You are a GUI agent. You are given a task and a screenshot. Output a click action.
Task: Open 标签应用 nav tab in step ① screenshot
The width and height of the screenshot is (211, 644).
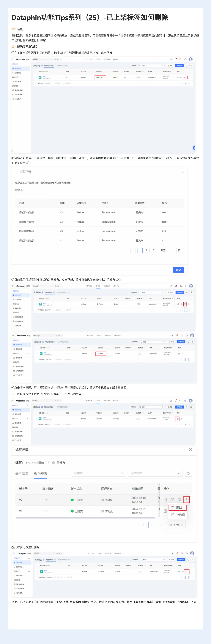tap(107, 59)
